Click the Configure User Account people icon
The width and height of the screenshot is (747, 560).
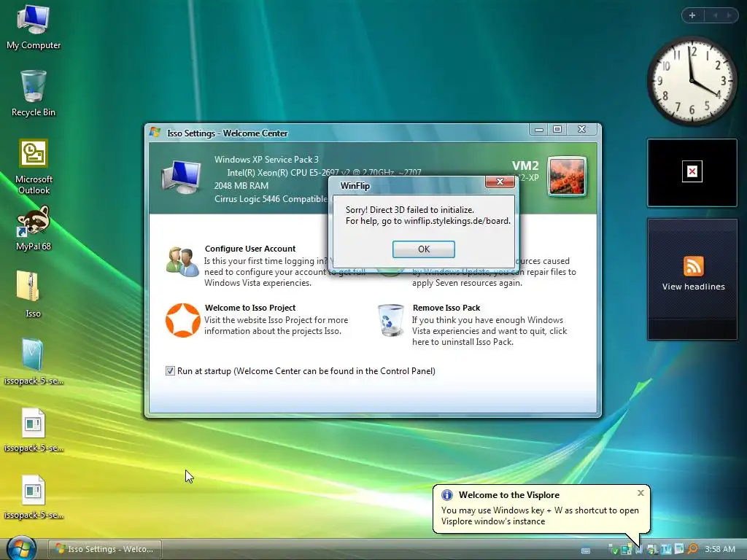coord(182,262)
